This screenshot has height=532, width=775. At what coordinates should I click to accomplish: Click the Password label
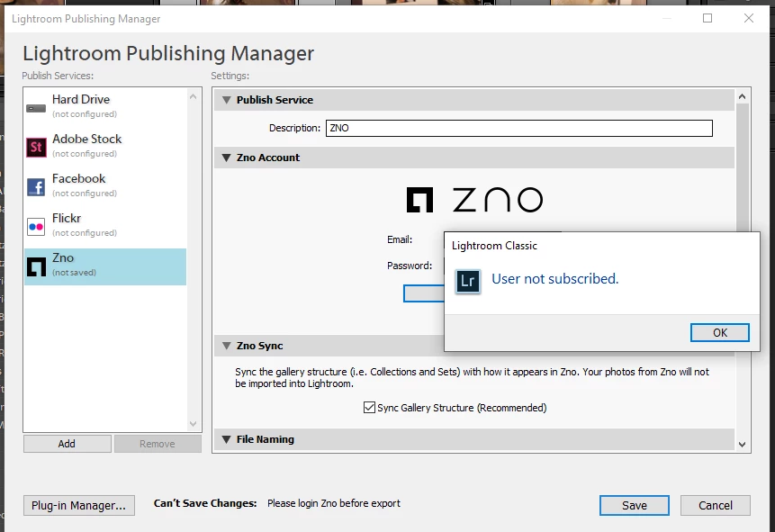(410, 266)
